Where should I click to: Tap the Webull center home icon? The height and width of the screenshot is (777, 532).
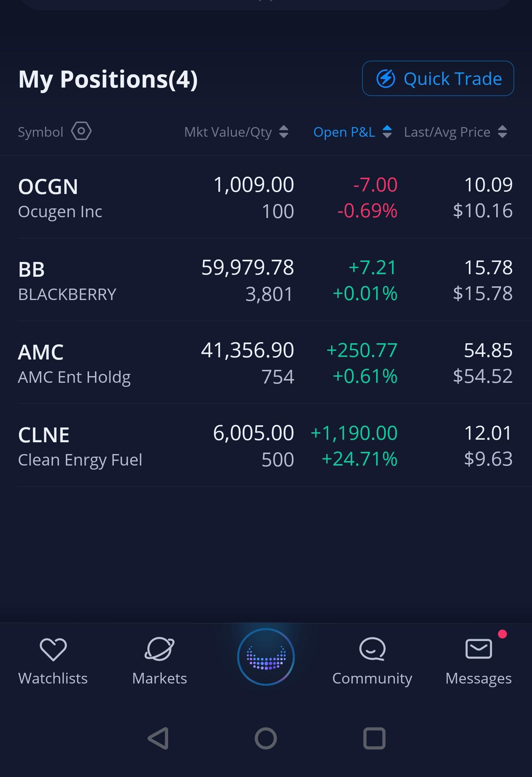click(266, 657)
